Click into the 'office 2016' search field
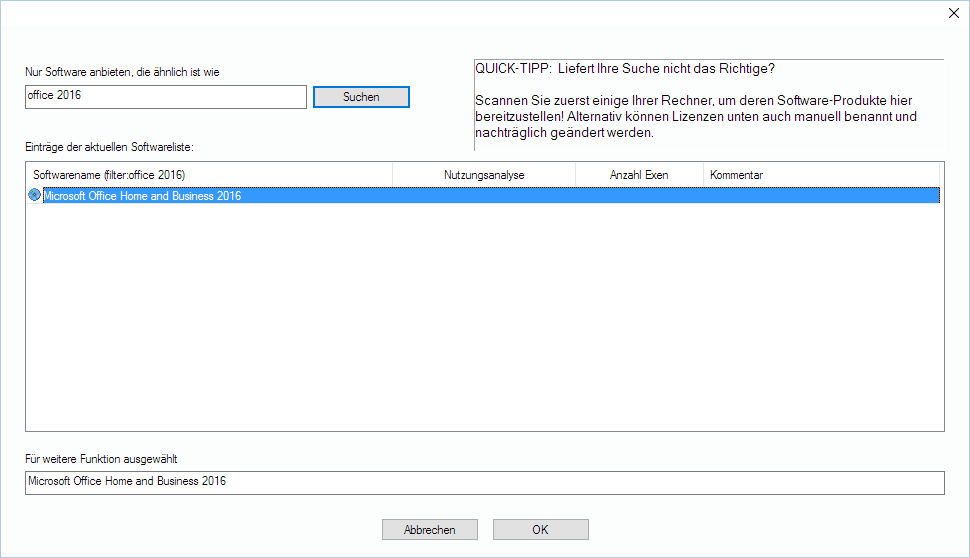970x558 pixels. tap(166, 97)
